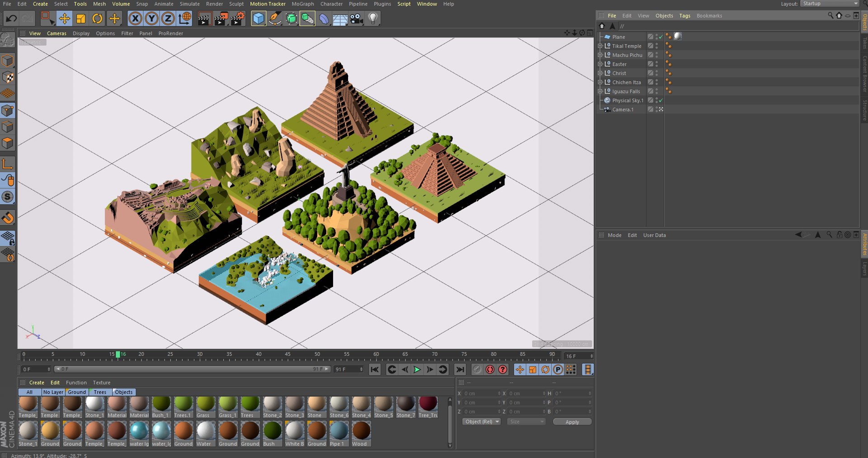Screen dimensions: 868x458
Task: Select the Move tool
Action: (64, 19)
